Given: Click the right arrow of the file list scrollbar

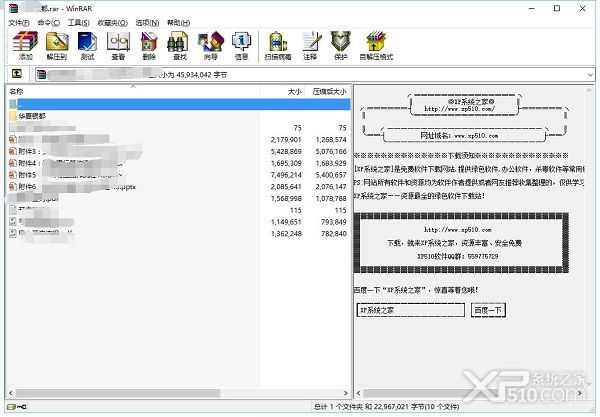Looking at the screenshot, I should click(x=346, y=393).
